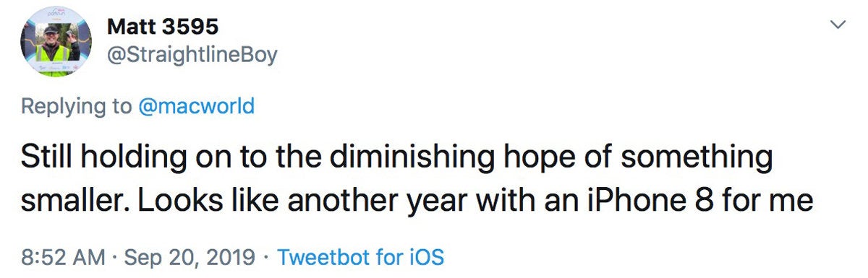This screenshot has width=868, height=278.
Task: Click the dot separator before Tweetbot
Action: [266, 257]
